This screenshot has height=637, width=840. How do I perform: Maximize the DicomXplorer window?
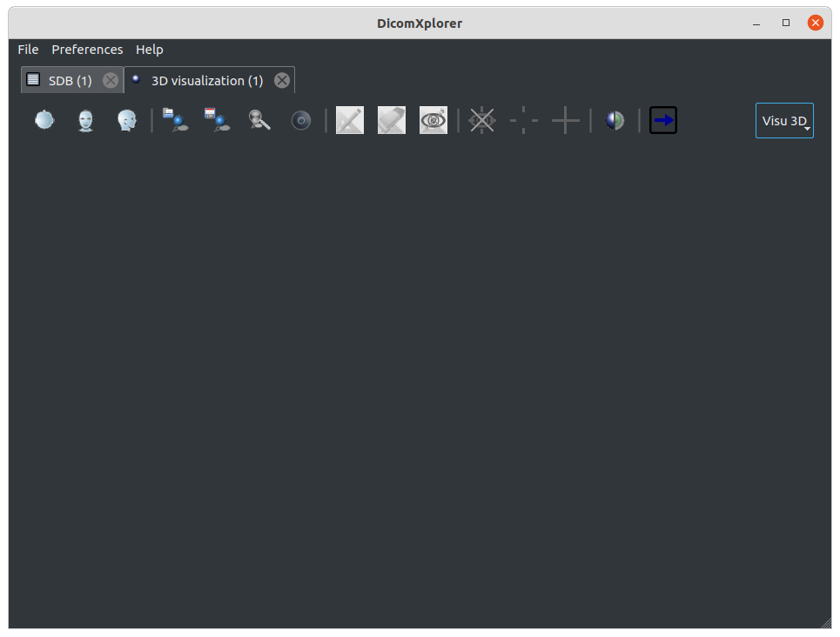pyautogui.click(x=786, y=23)
